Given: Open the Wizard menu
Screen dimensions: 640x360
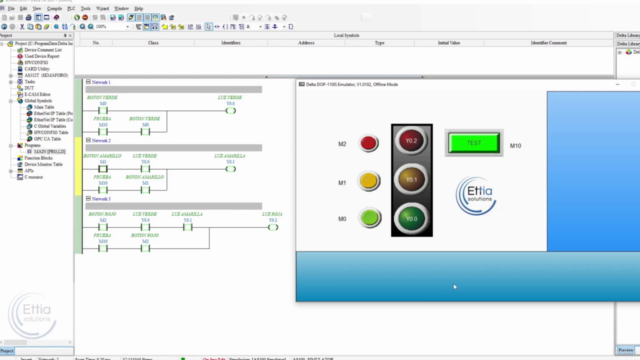Looking at the screenshot, I should 102,8.
